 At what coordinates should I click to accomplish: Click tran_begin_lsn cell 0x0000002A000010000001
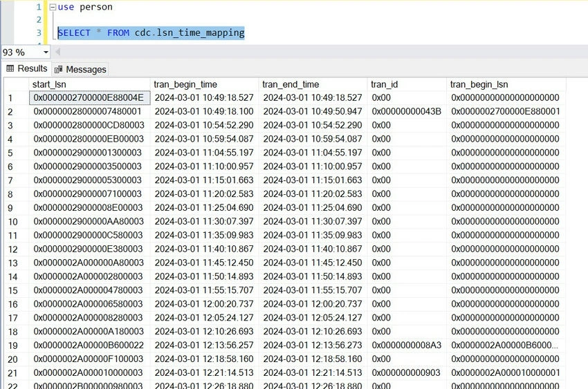506,373
